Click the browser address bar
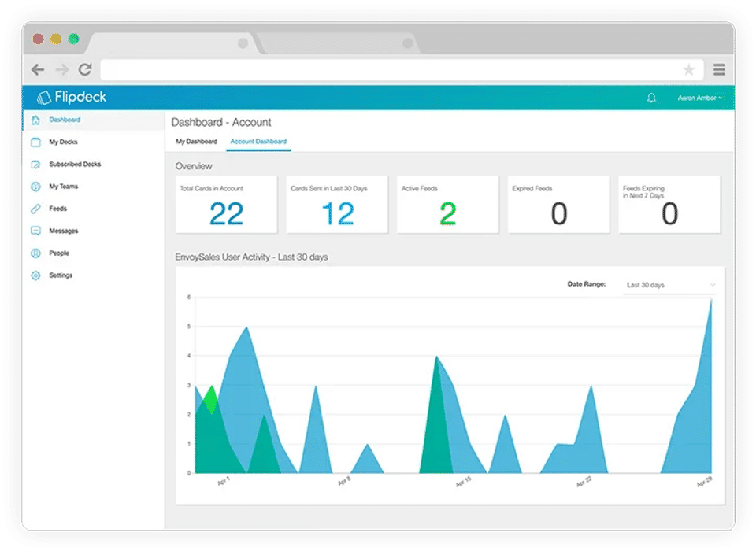The height and width of the screenshot is (551, 756). pyautogui.click(x=402, y=70)
